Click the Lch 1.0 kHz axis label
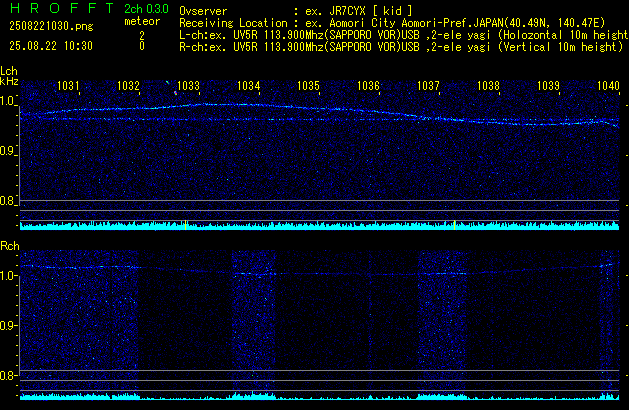629x410 pixels. click(8, 101)
